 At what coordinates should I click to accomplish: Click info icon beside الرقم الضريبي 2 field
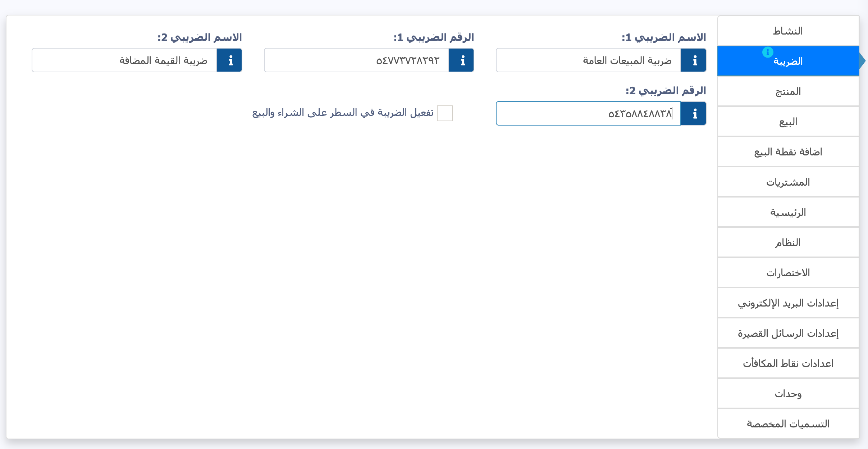click(x=694, y=113)
